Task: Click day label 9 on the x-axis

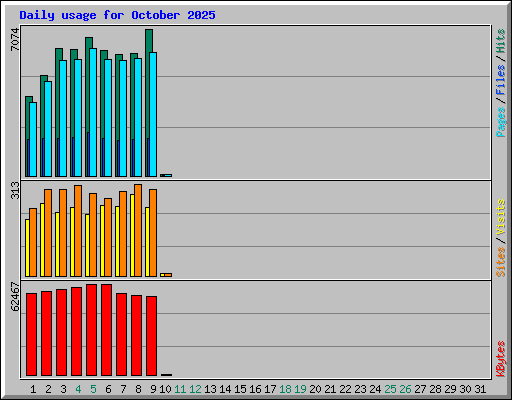Action: click(153, 389)
